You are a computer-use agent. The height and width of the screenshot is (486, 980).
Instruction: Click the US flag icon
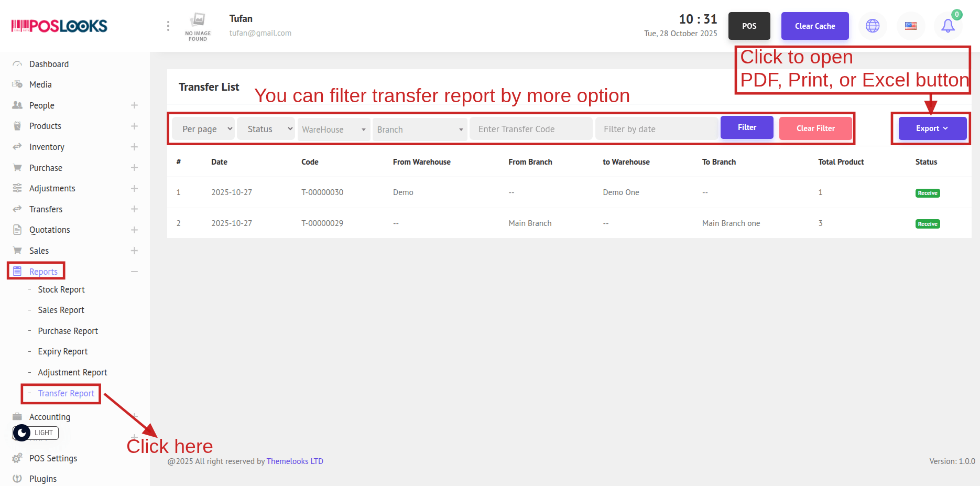point(911,26)
